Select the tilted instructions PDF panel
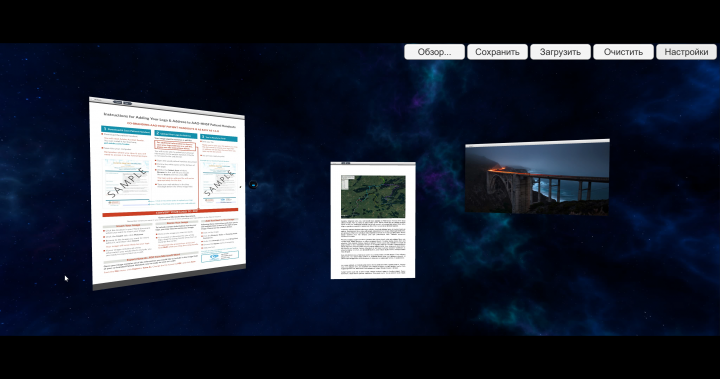 [x=168, y=193]
